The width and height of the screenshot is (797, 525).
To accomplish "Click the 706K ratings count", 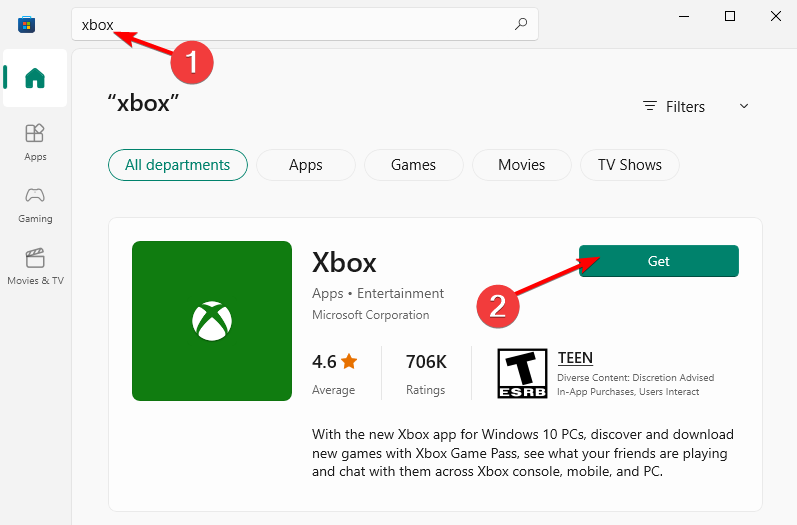I will (x=426, y=362).
